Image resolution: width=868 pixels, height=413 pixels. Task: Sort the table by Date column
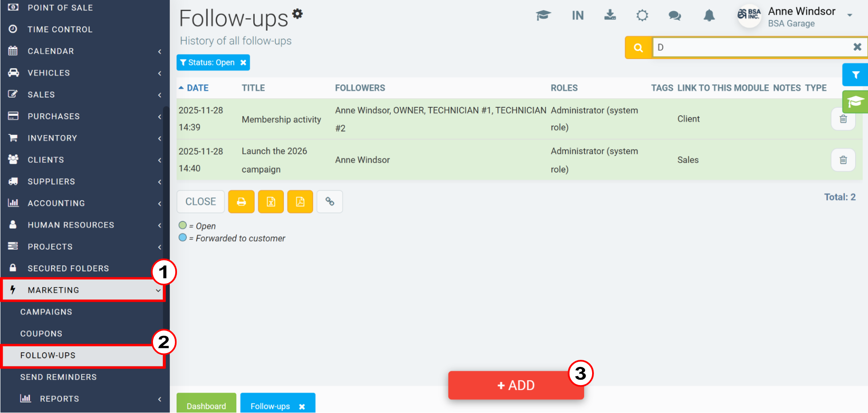(197, 88)
